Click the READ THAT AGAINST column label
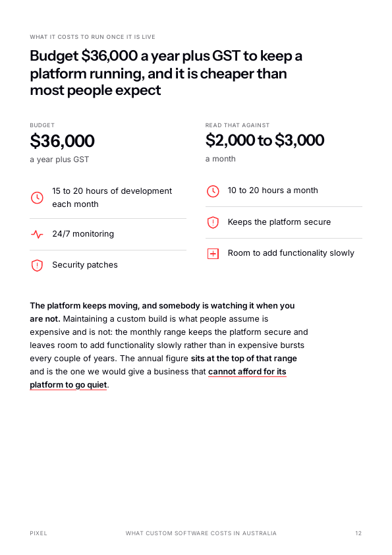Viewport: 392px width, 555px height. click(x=237, y=125)
